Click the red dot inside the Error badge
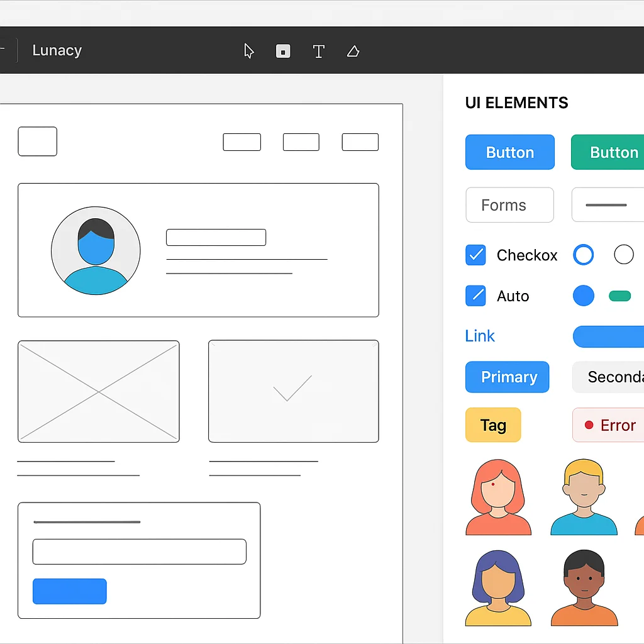Viewport: 644px width, 644px height. 590,425
